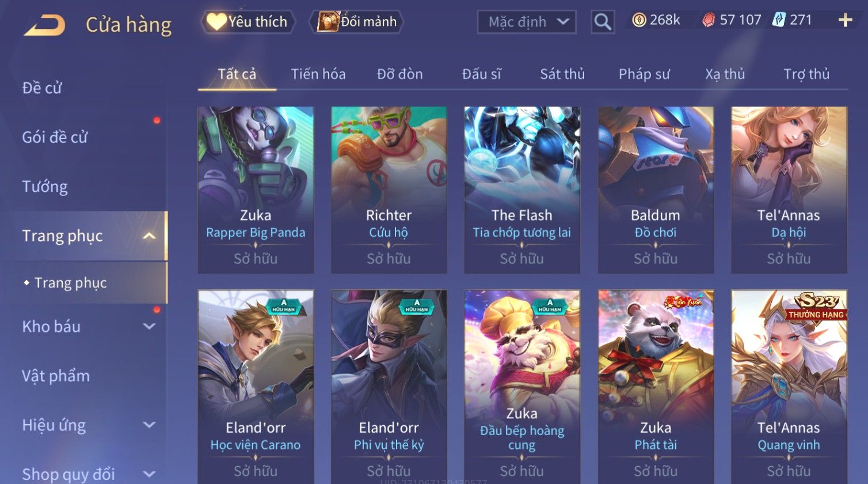Open the Mặc định sort dropdown
The height and width of the screenshot is (484, 868).
pos(527,22)
